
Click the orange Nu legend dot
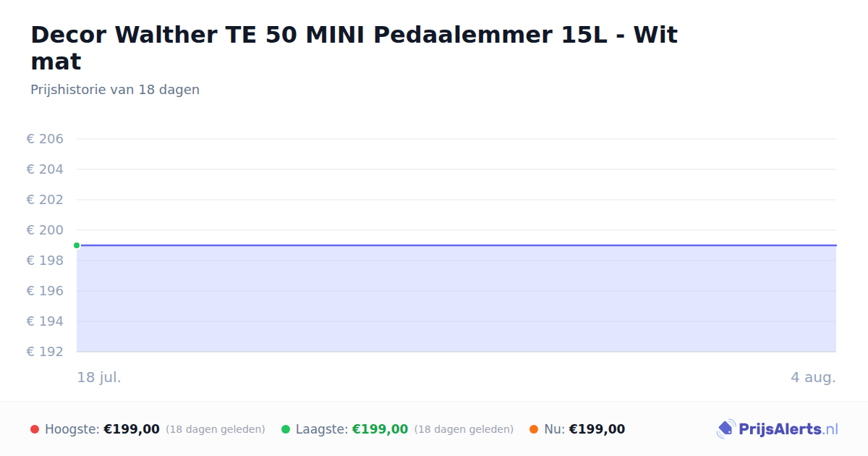(534, 429)
